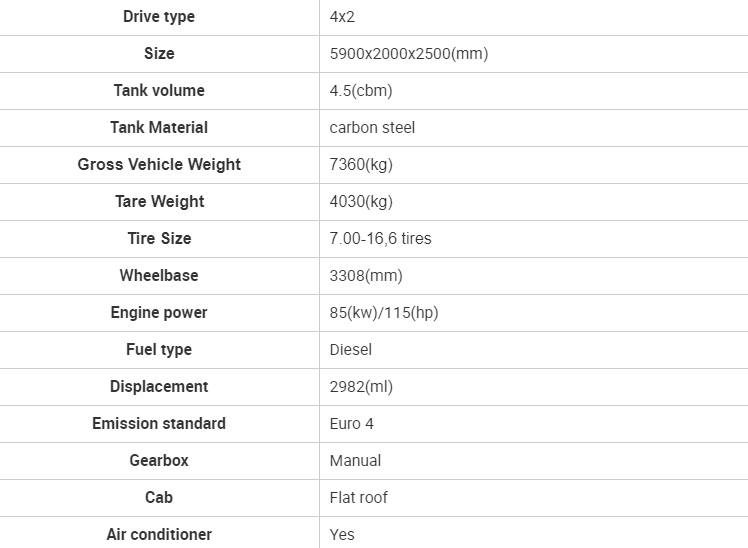Click the 7360(kg) weight value
Viewport: 748px width, 548px height.
(361, 165)
